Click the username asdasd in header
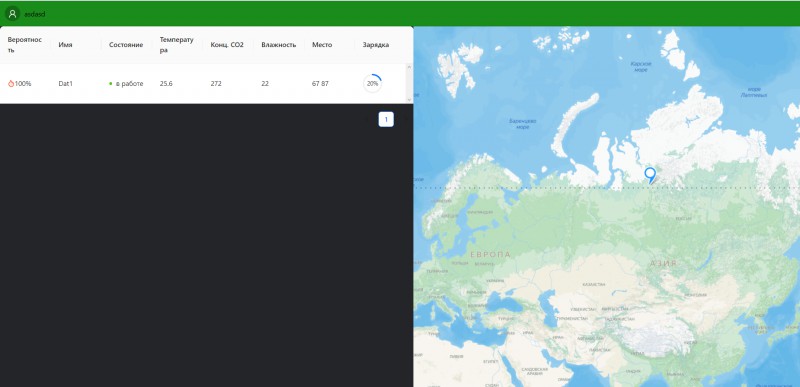This screenshot has height=387, width=800. tap(35, 14)
